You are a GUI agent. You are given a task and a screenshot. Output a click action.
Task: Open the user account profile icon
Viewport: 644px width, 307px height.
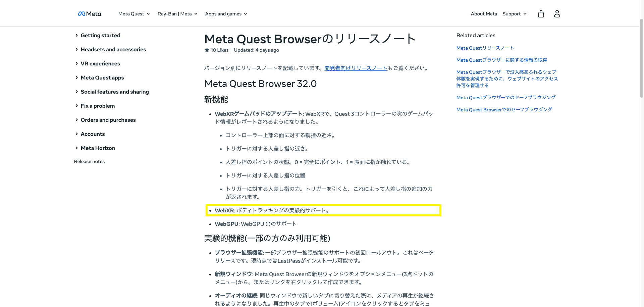(557, 14)
